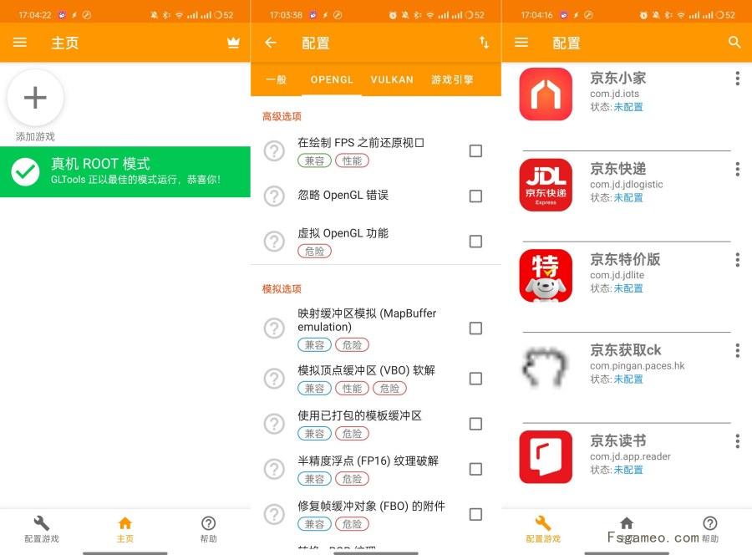This screenshot has height=560, width=752.
Task: Tap 兼容 tag under 在绘制 FPS 之前还原视口
Action: [x=315, y=160]
